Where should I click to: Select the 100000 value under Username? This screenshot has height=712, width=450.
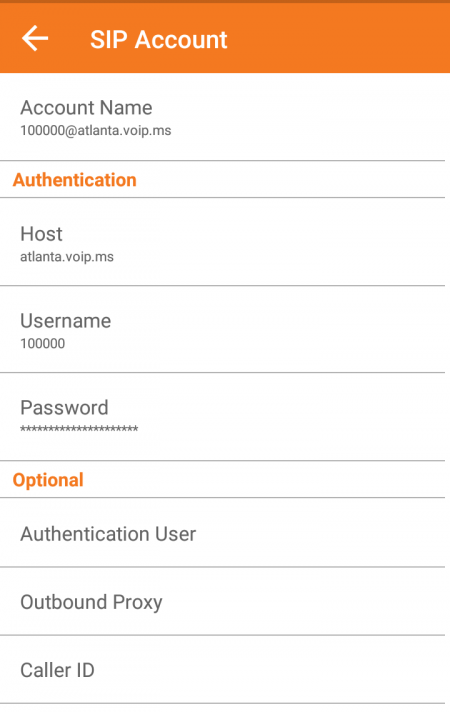tap(43, 344)
